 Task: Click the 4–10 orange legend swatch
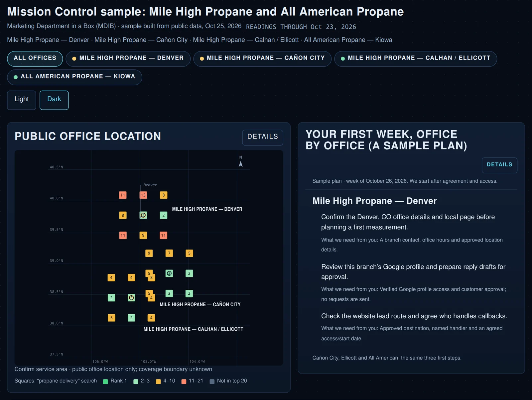click(158, 381)
